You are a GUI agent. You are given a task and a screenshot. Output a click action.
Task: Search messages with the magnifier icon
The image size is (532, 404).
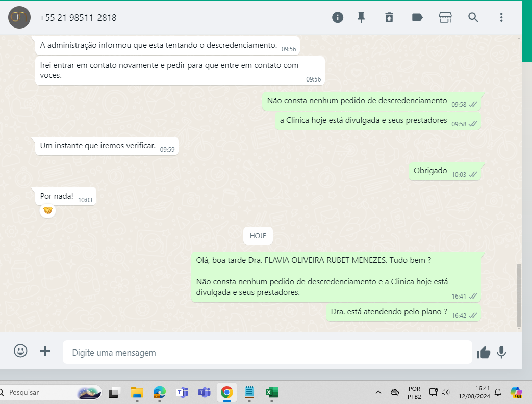pos(473,17)
